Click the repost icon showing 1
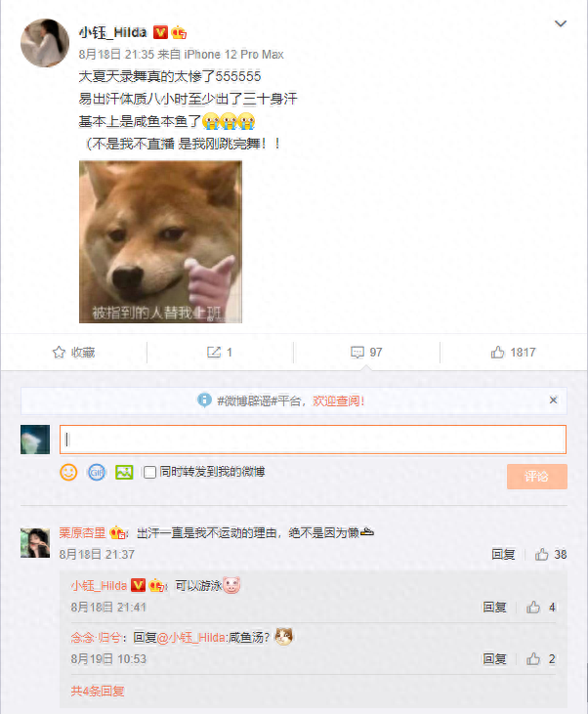 coord(214,352)
